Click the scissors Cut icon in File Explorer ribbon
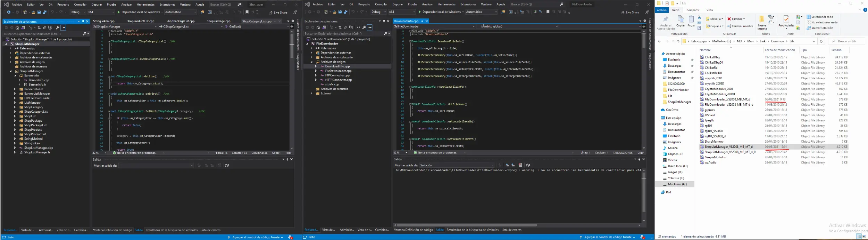The width and height of the screenshot is (868, 240). (699, 17)
